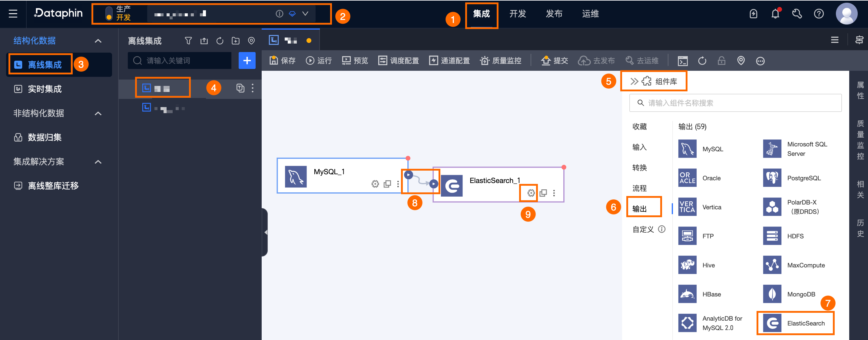This screenshot has width=868, height=340.
Task: Click 预览 in the toolbar
Action: coord(355,60)
